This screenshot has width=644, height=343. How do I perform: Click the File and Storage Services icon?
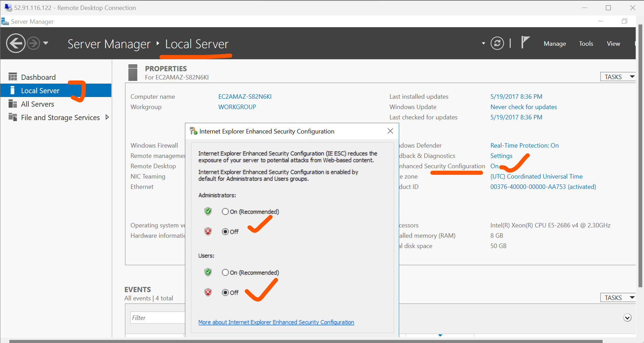[x=13, y=117]
